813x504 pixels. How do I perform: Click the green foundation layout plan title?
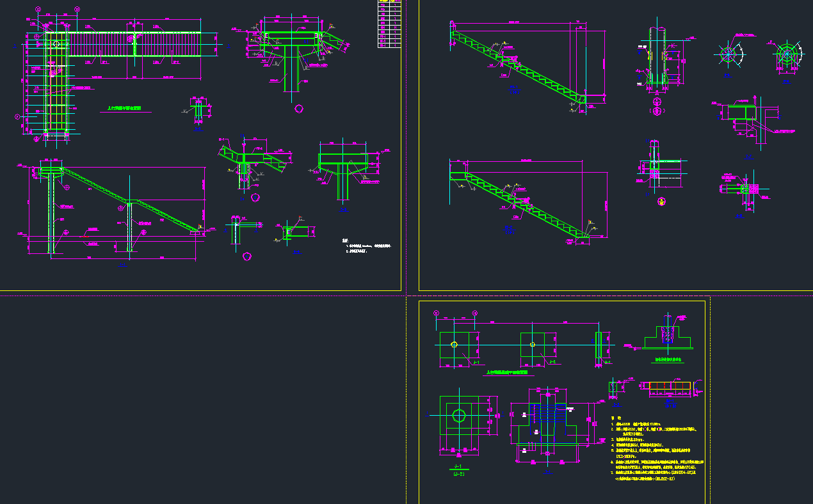coord(506,372)
